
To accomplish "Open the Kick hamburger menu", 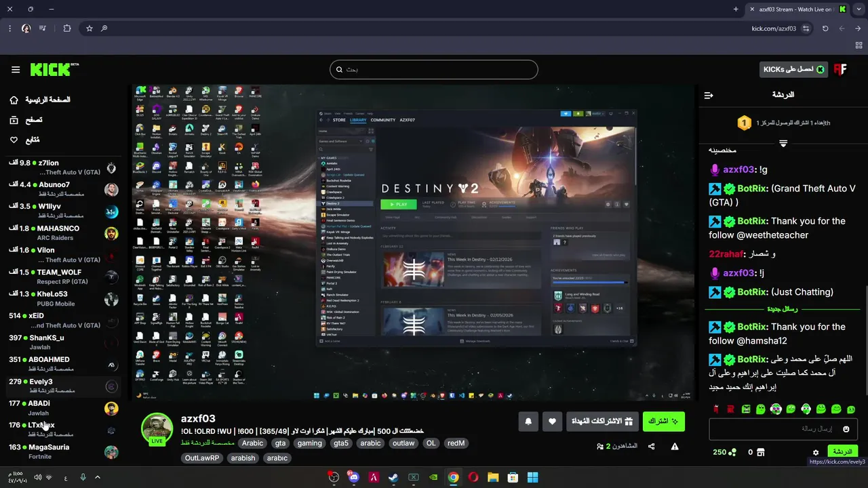I will tap(16, 69).
